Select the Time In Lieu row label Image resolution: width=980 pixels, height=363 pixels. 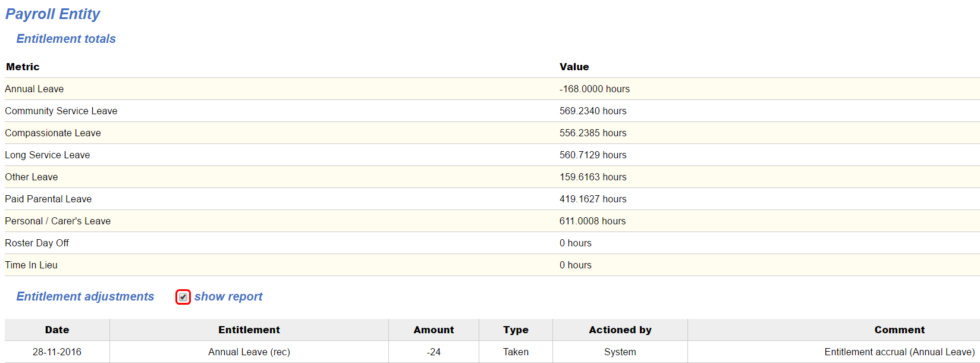pos(32,265)
